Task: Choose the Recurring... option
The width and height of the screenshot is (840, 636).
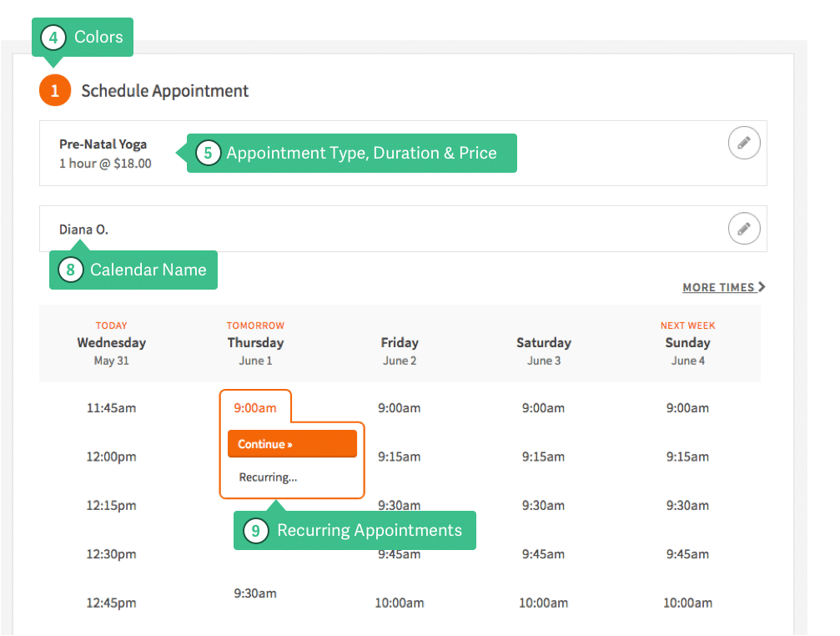Action: point(268,477)
